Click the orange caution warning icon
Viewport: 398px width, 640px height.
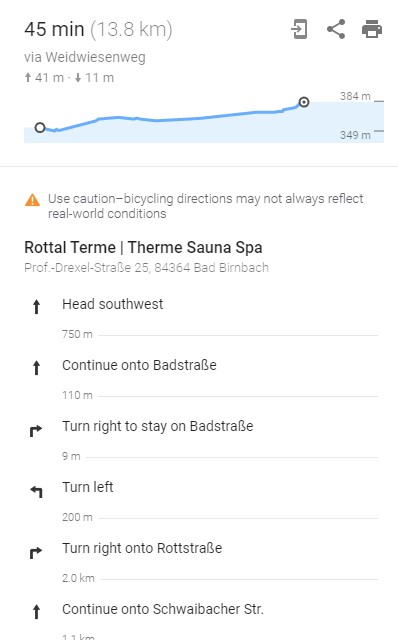[x=33, y=200]
